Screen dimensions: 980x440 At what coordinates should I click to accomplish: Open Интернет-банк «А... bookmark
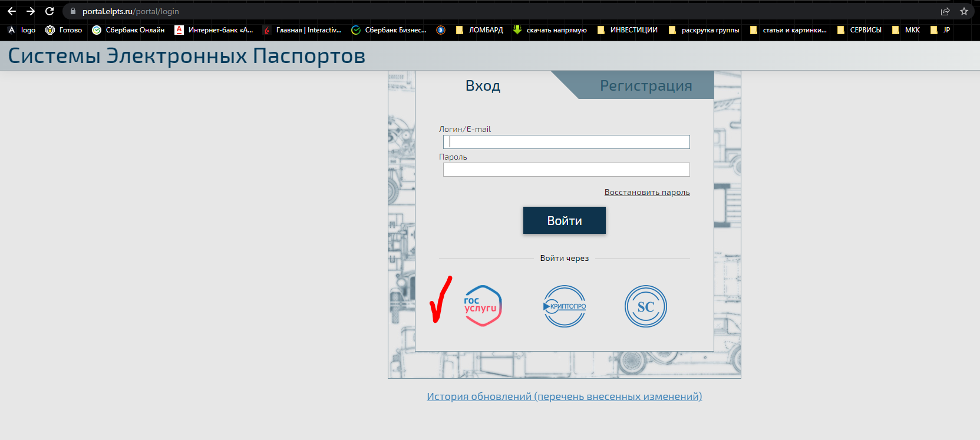coord(214,30)
